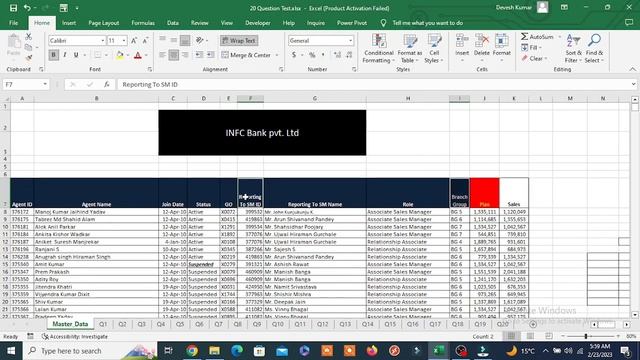Open Sort & Filter
The image size is (640, 360).
[573, 49]
